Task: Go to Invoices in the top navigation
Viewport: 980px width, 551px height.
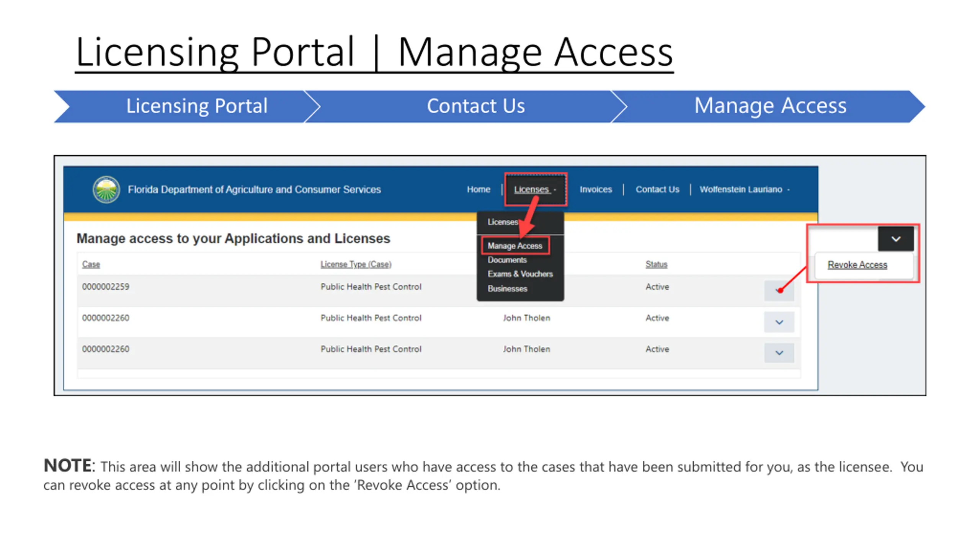Action: click(596, 189)
